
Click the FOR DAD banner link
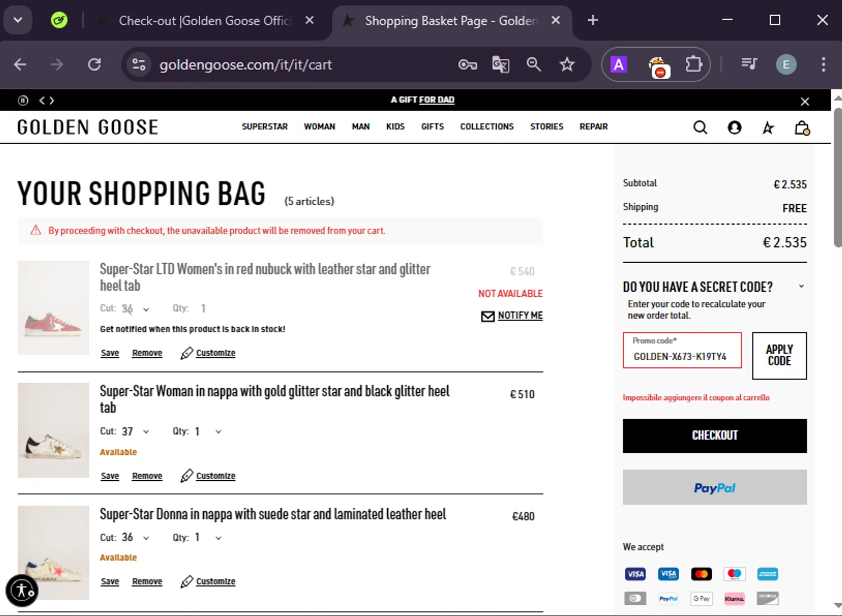tap(437, 100)
